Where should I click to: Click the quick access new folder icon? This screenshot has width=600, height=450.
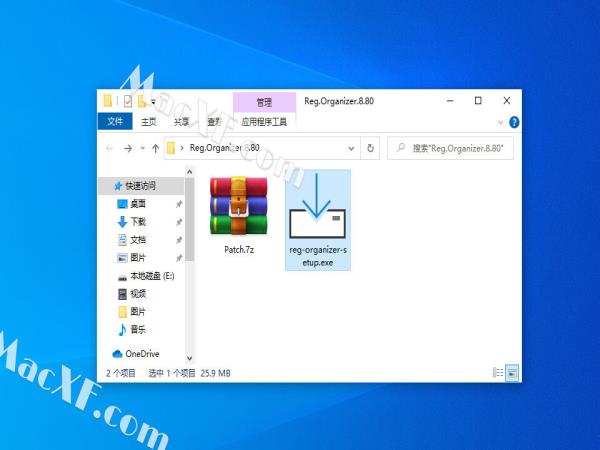click(142, 101)
